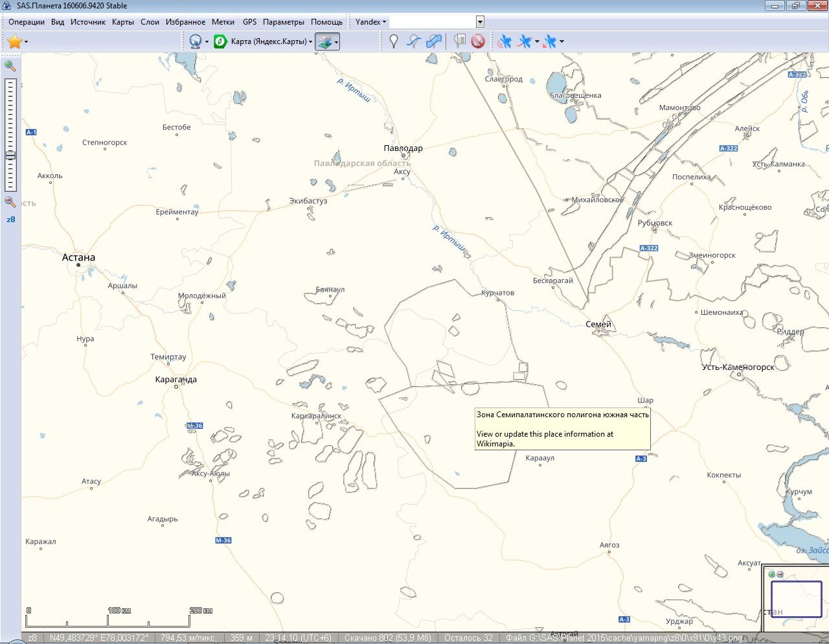Open the Карта (Яндекс.Карты) map selector
Viewport: 829px width, 644px height.
pos(272,41)
